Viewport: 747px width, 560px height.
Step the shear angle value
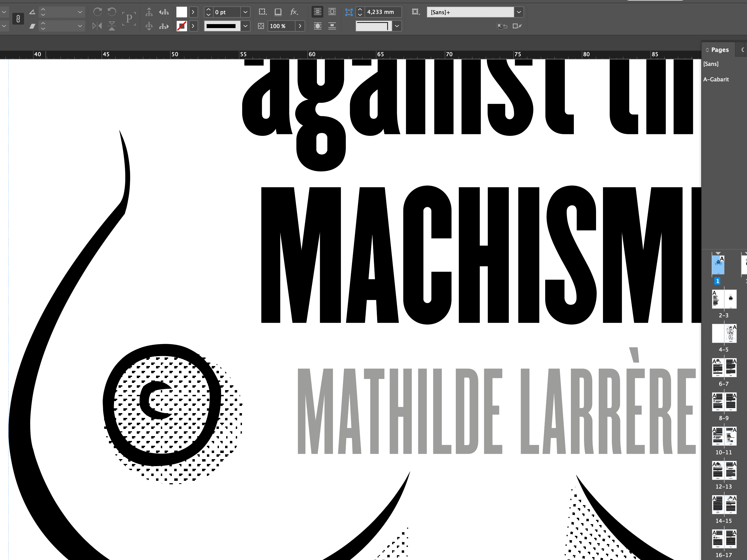coord(43,26)
